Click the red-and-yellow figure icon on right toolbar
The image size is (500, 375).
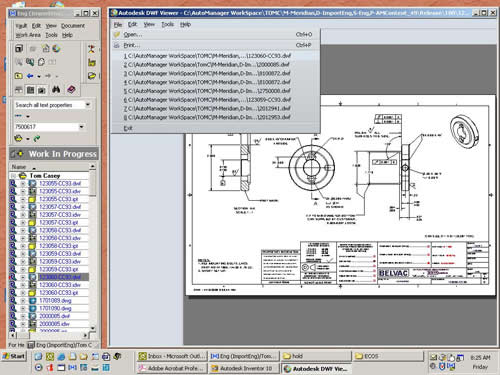(x=91, y=49)
